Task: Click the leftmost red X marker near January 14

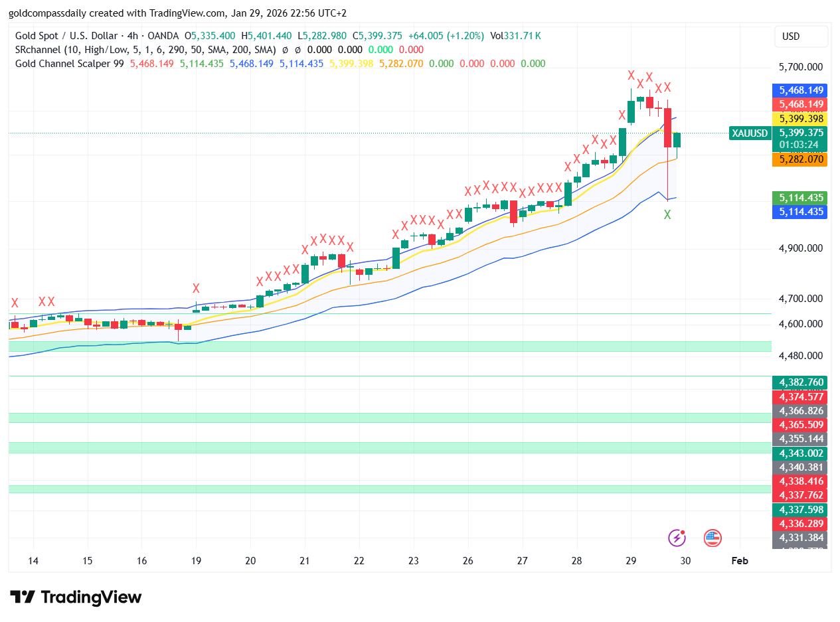Action: (x=15, y=302)
